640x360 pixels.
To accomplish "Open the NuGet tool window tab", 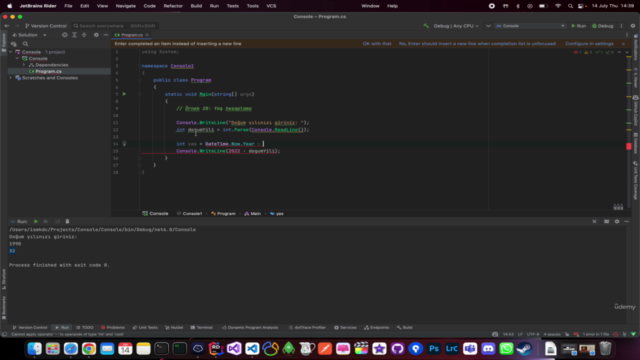I will (174, 327).
